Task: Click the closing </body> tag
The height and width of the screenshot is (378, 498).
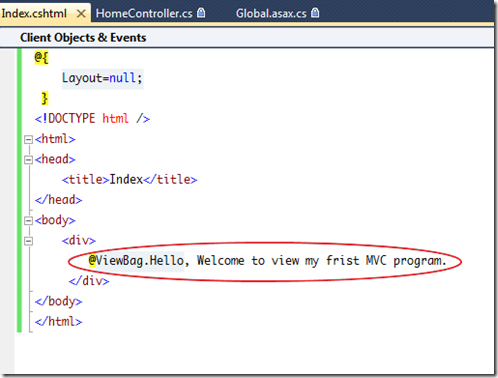Action: (58, 301)
